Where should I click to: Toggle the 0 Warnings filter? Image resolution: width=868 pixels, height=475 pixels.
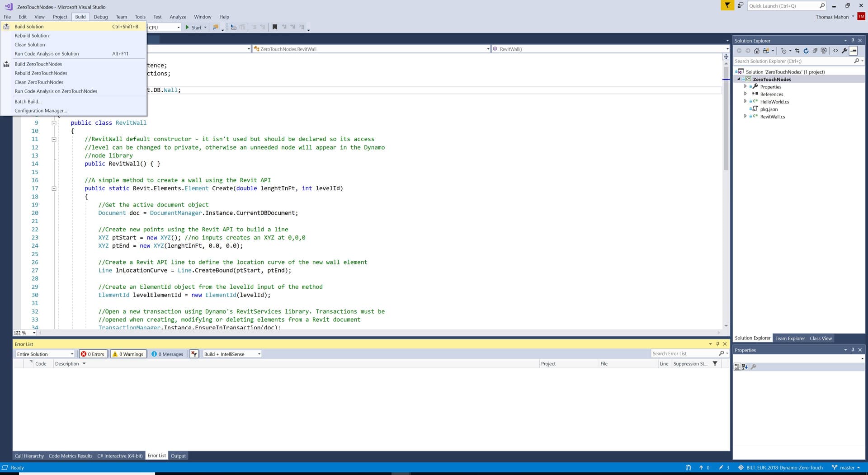pyautogui.click(x=128, y=354)
